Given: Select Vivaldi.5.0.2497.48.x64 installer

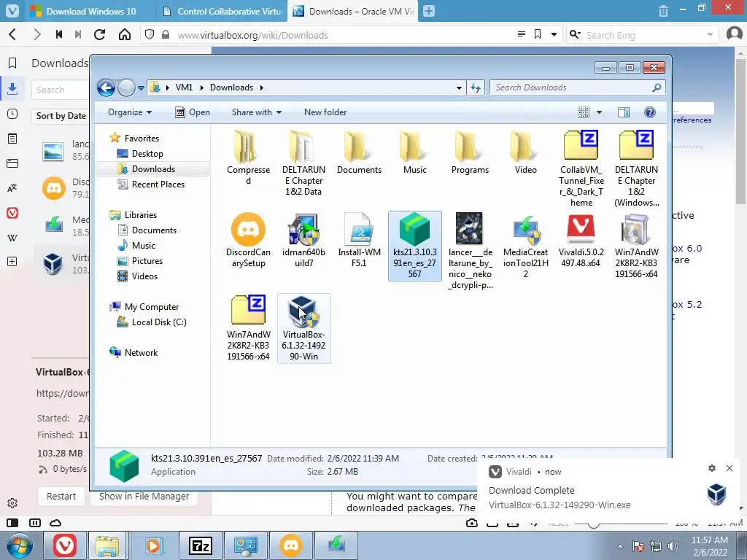Looking at the screenshot, I should (581, 239).
